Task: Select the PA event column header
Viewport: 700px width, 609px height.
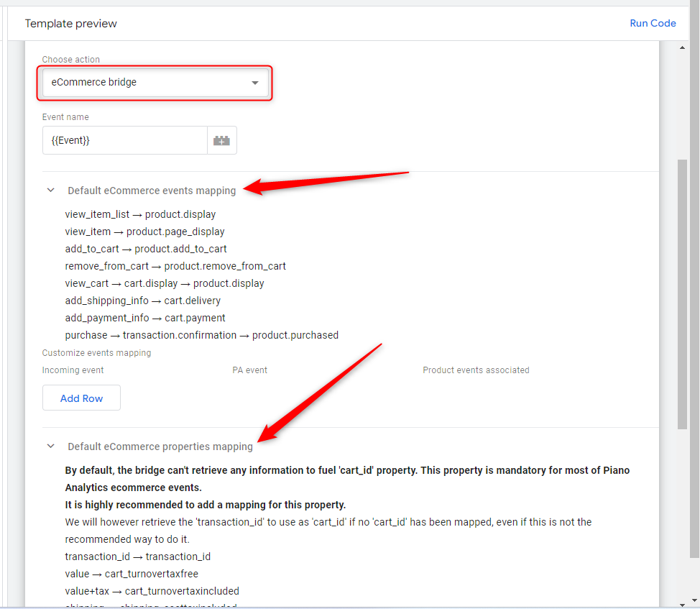Action: coord(249,370)
